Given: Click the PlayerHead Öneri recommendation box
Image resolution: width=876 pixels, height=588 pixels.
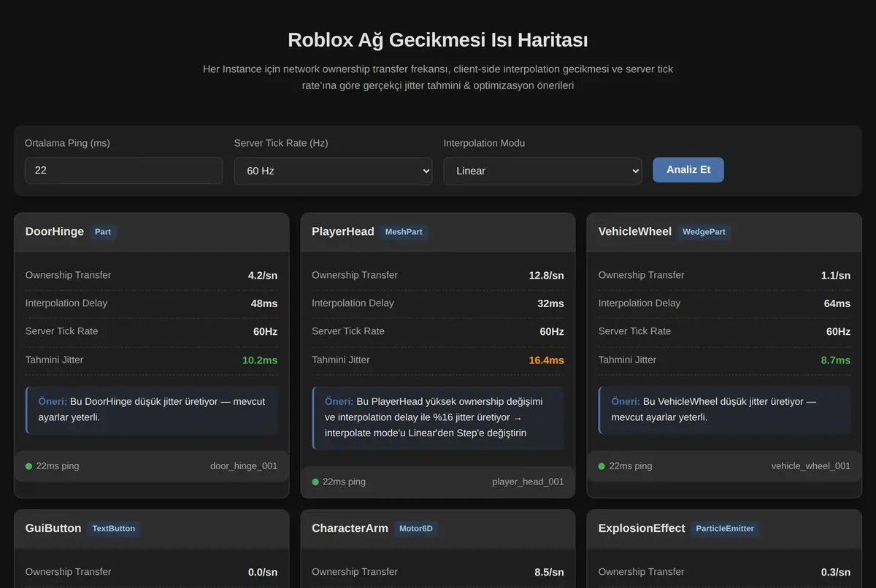Looking at the screenshot, I should pyautogui.click(x=438, y=417).
